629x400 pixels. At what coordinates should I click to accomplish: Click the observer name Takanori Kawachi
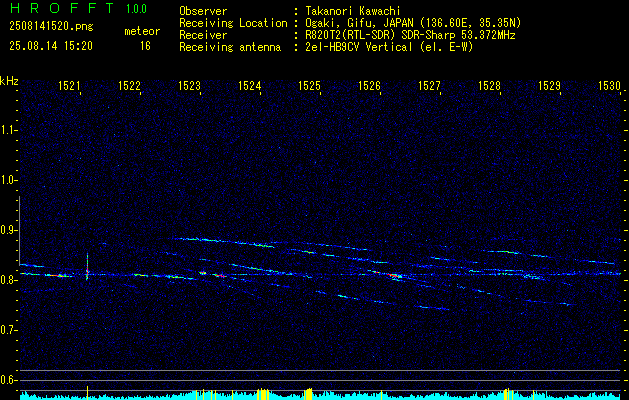coord(353,11)
